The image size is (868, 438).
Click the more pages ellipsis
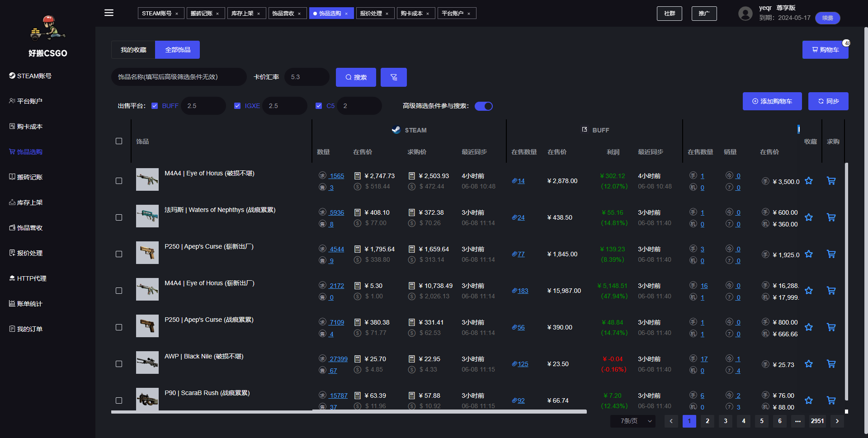pyautogui.click(x=798, y=421)
